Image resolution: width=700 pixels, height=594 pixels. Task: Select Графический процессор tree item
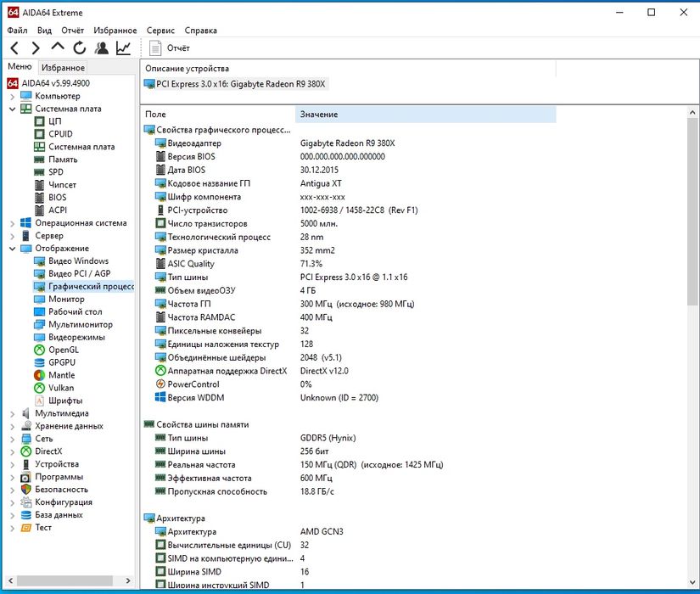(83, 286)
